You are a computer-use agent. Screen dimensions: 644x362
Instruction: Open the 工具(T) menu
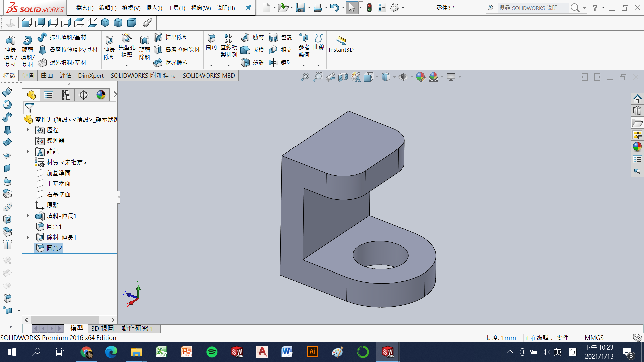pyautogui.click(x=176, y=8)
